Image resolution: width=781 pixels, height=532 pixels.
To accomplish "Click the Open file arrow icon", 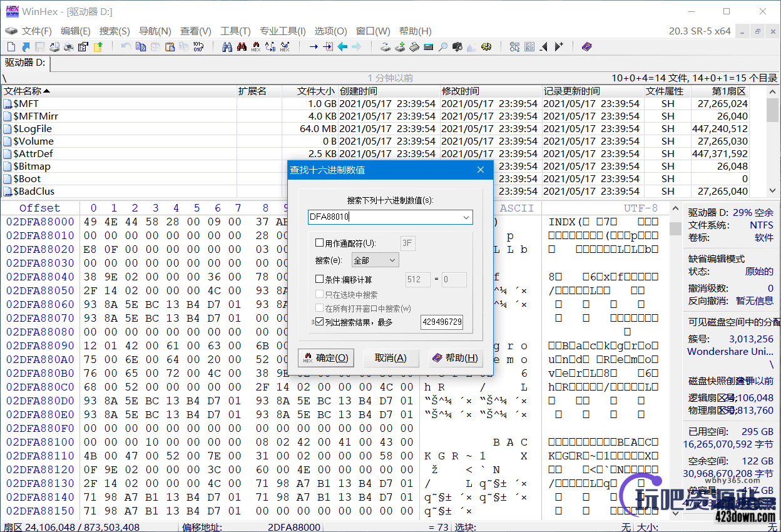I will (26, 47).
